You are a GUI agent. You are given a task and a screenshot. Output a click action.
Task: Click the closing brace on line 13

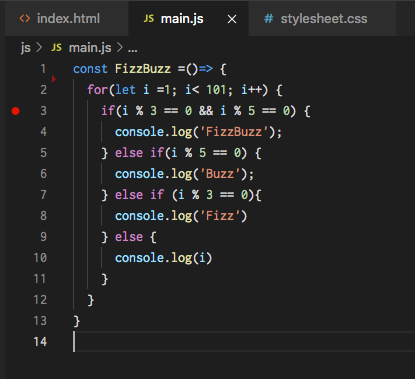77,321
